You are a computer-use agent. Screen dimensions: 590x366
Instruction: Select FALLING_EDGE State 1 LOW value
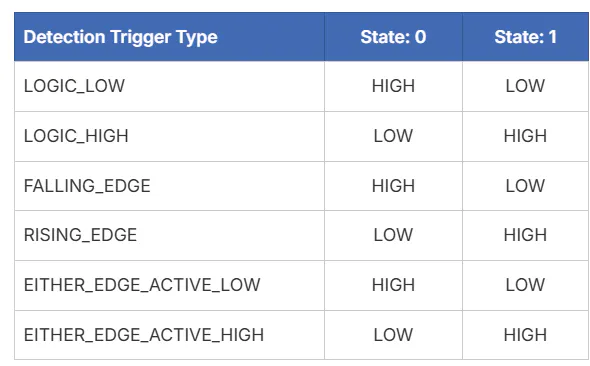[x=525, y=186]
